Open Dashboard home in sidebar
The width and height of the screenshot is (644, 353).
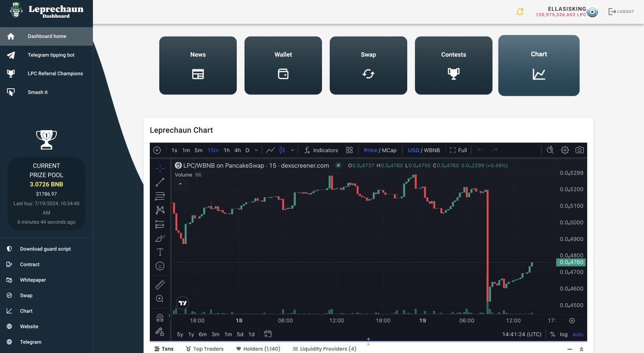pos(46,36)
